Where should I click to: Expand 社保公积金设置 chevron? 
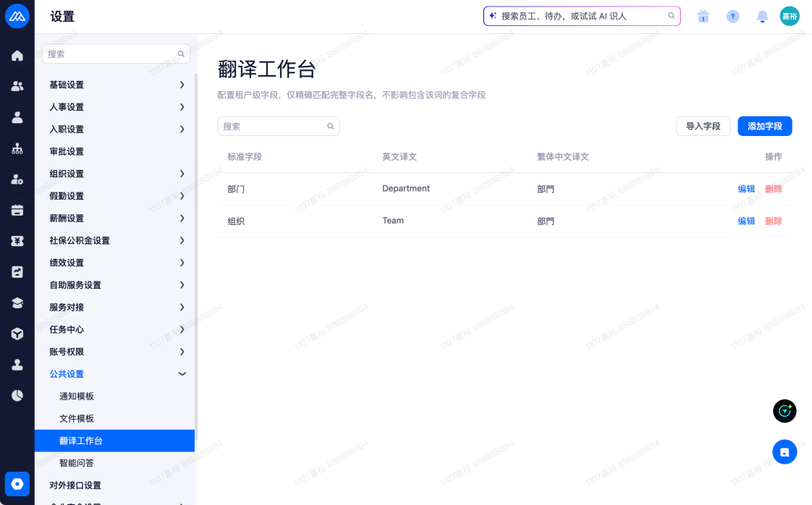(x=182, y=240)
